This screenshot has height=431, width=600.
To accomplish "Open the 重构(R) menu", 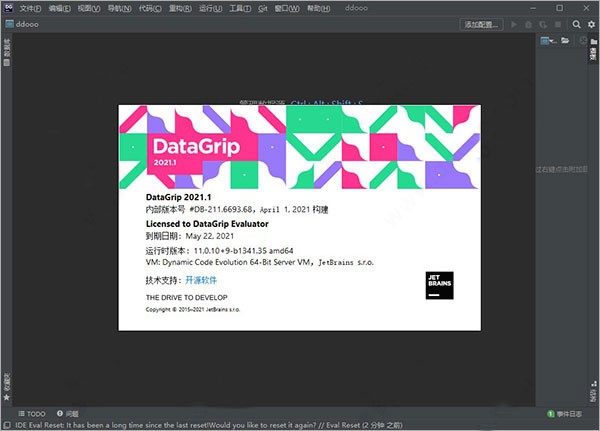I will (180, 8).
